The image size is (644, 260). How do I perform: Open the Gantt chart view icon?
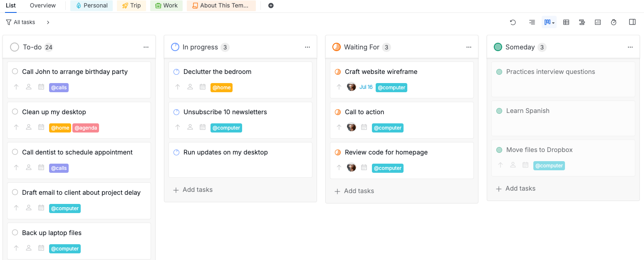[x=582, y=22]
